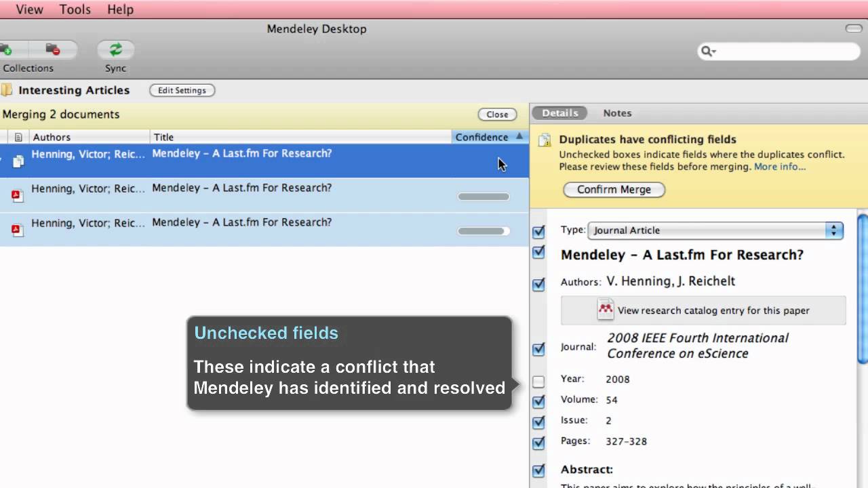Toggle the Type field checkbox
The width and height of the screenshot is (868, 488).
click(538, 232)
